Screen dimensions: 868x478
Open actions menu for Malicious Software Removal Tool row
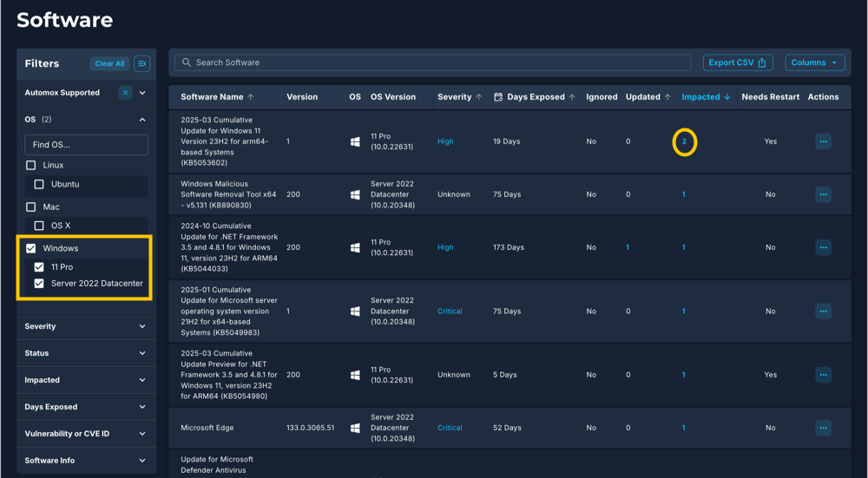point(823,194)
